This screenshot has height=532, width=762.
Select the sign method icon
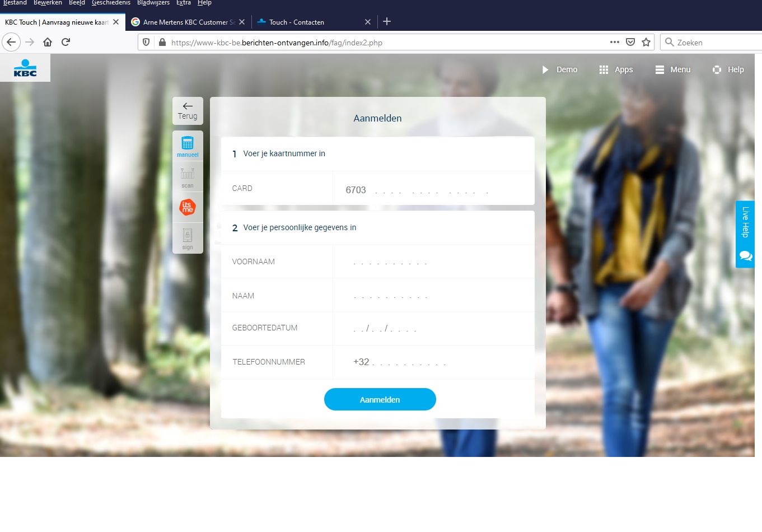tap(188, 238)
